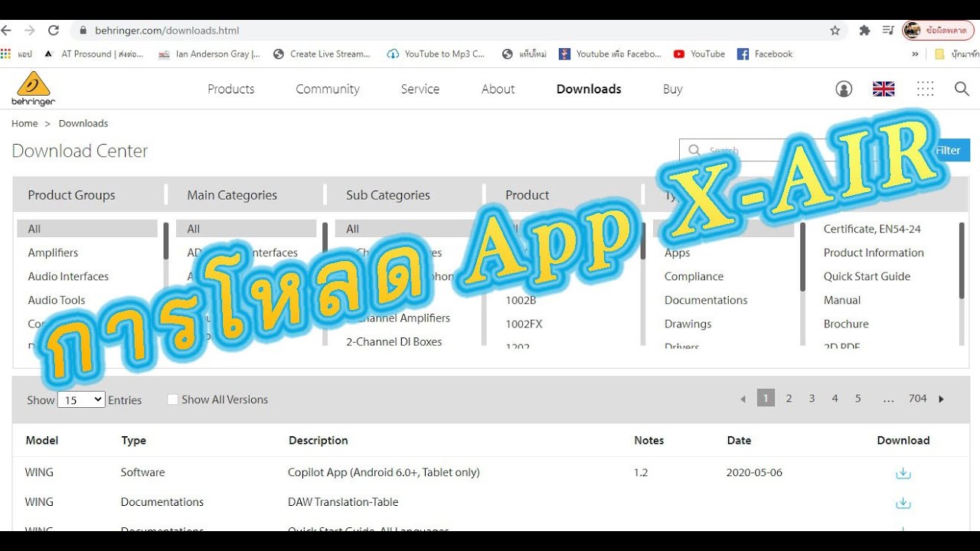Click the Behringer logo
The width and height of the screenshot is (980, 551).
click(x=33, y=89)
